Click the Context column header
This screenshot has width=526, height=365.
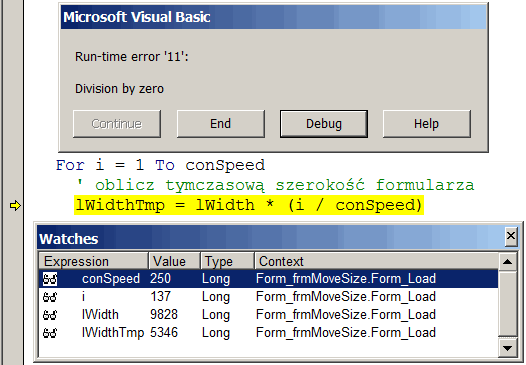click(x=376, y=261)
